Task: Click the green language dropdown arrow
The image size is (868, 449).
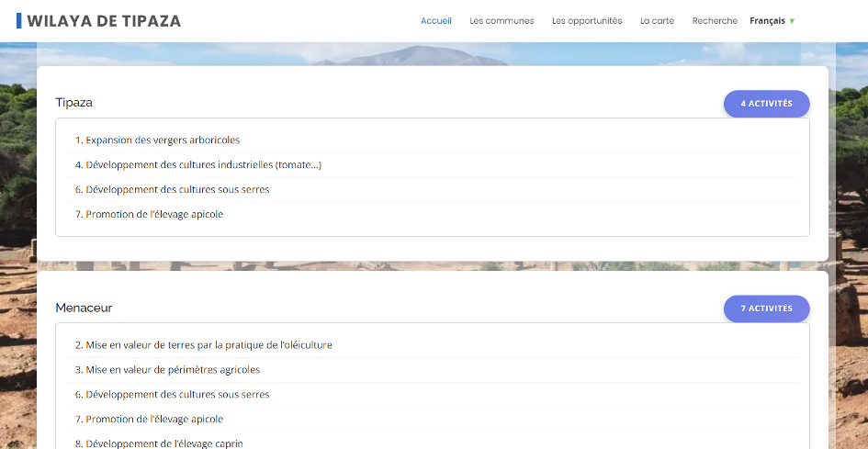Action: tap(792, 21)
